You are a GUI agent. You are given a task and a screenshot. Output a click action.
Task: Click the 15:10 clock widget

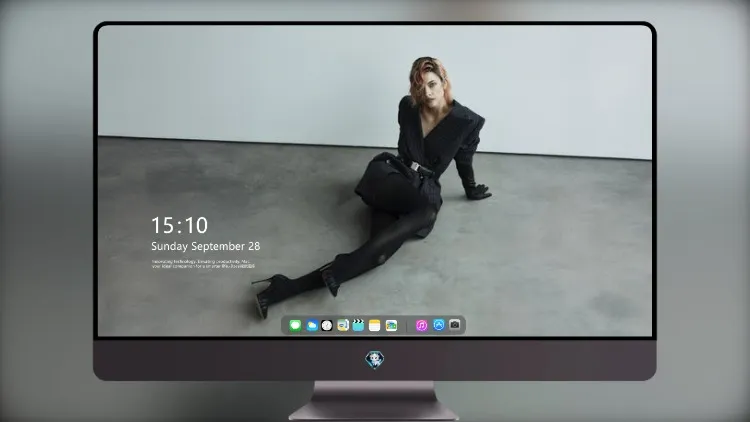pos(179,225)
